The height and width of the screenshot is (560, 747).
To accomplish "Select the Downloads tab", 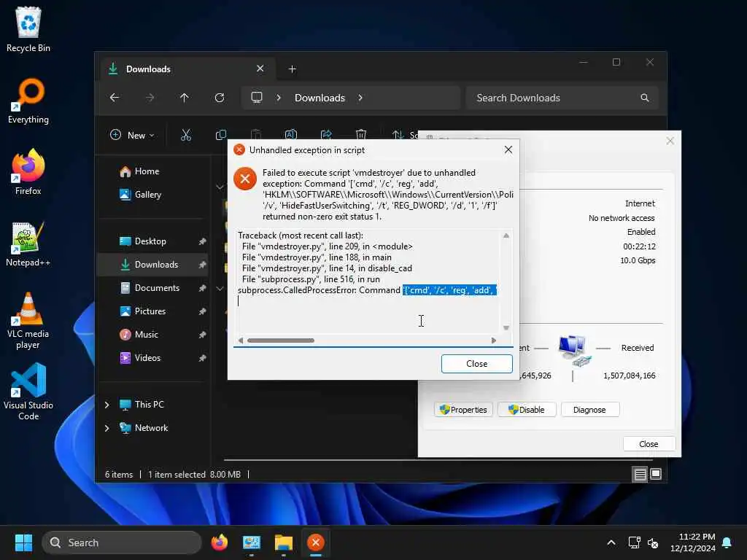I will [x=186, y=69].
